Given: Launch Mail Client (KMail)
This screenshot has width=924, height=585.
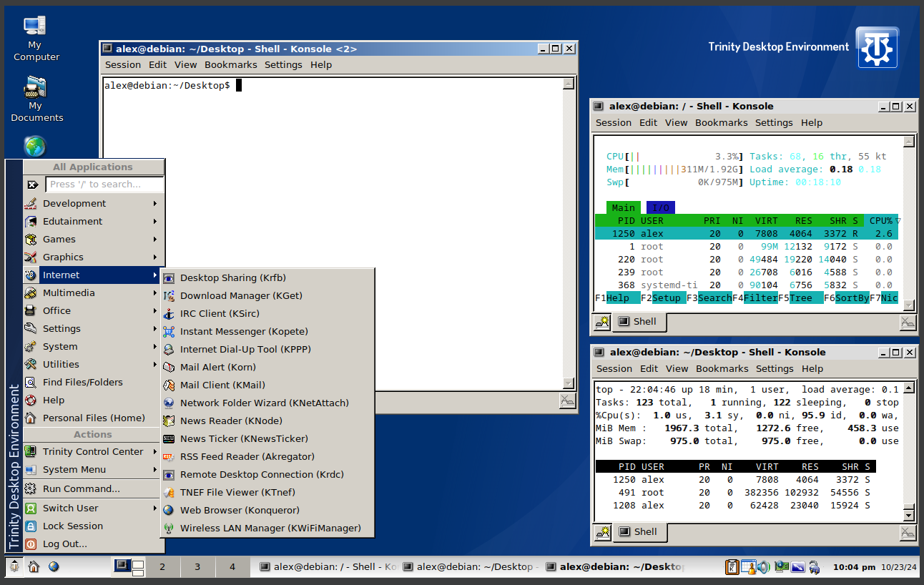Looking at the screenshot, I should tap(222, 385).
